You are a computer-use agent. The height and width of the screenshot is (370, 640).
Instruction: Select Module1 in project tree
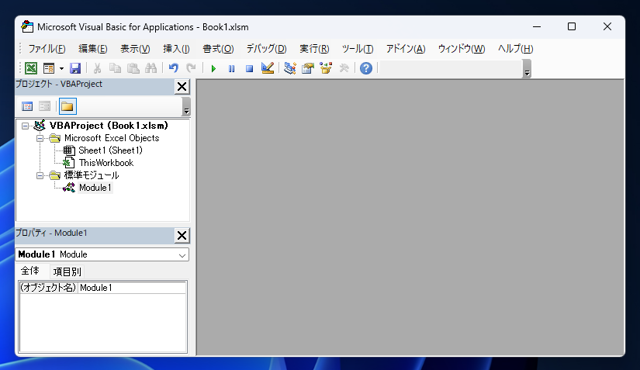[x=95, y=188]
